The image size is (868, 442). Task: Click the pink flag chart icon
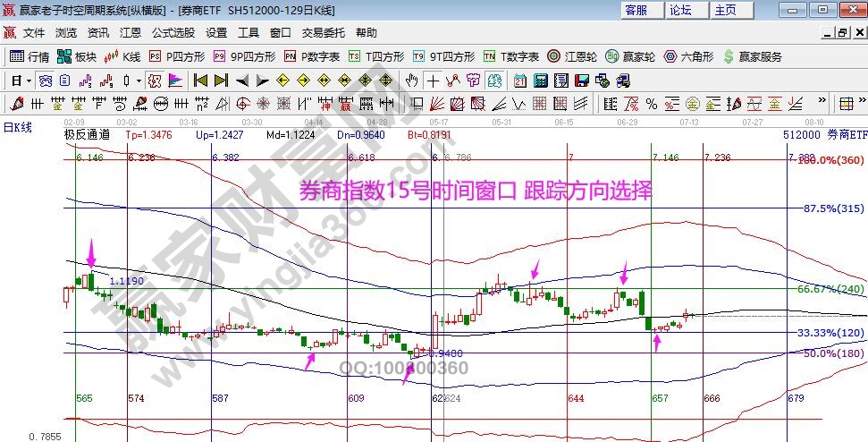(x=175, y=81)
